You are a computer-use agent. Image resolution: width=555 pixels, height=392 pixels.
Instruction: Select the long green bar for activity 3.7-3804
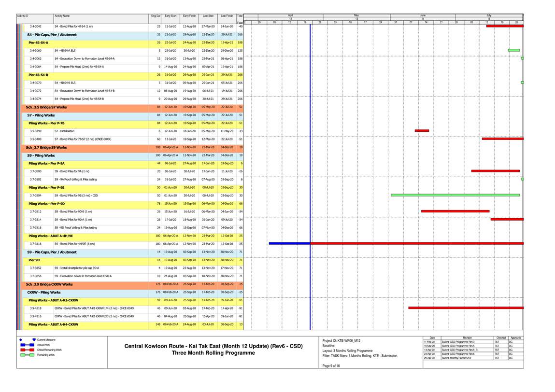click(x=455, y=195)
